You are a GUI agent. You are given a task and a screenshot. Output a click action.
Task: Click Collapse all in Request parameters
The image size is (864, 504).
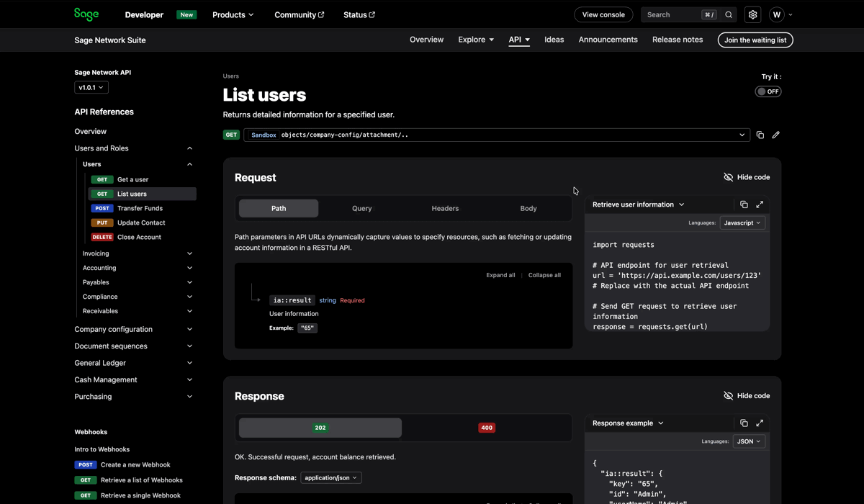(544, 275)
